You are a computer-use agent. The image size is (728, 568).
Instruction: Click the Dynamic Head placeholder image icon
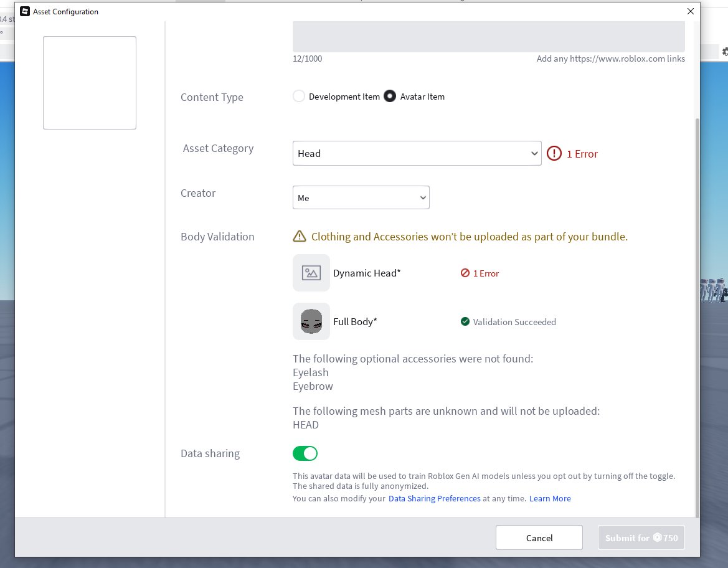[x=311, y=273]
